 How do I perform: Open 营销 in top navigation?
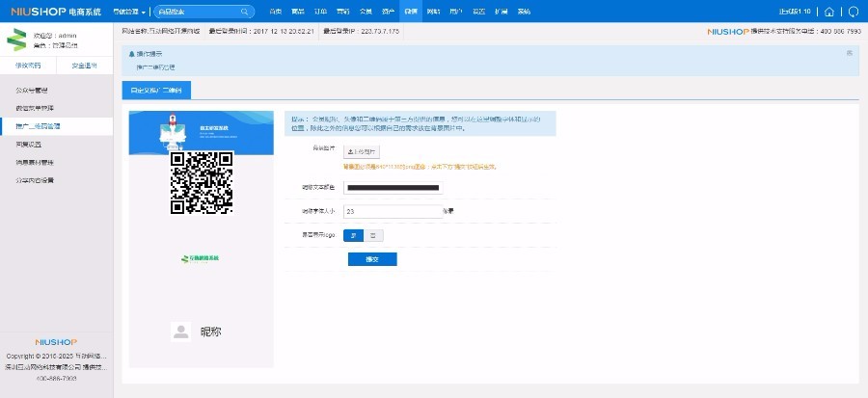(342, 12)
